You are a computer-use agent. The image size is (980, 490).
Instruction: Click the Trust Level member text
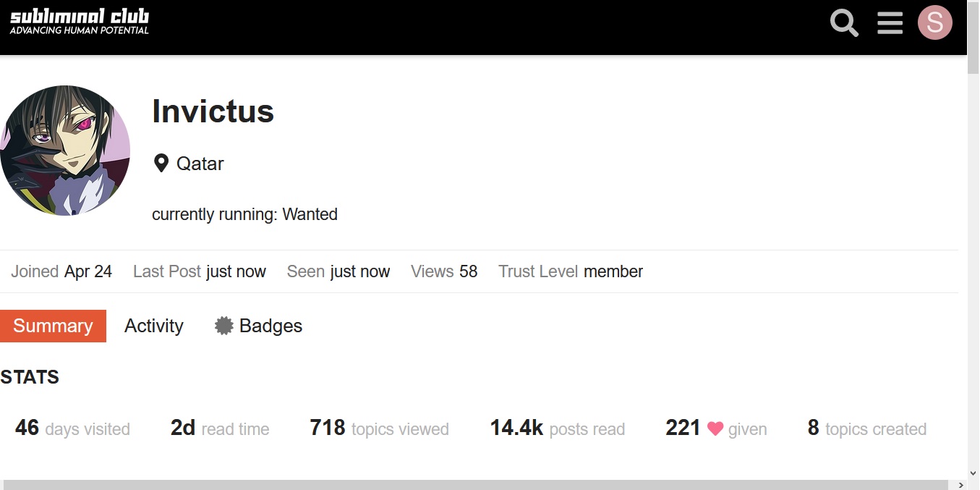(x=571, y=271)
